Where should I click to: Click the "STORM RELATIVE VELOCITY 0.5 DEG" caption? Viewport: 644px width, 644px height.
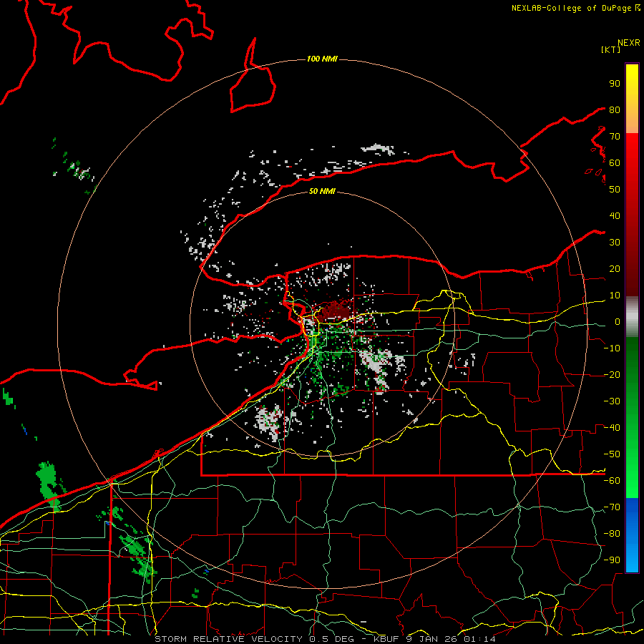[253, 639]
